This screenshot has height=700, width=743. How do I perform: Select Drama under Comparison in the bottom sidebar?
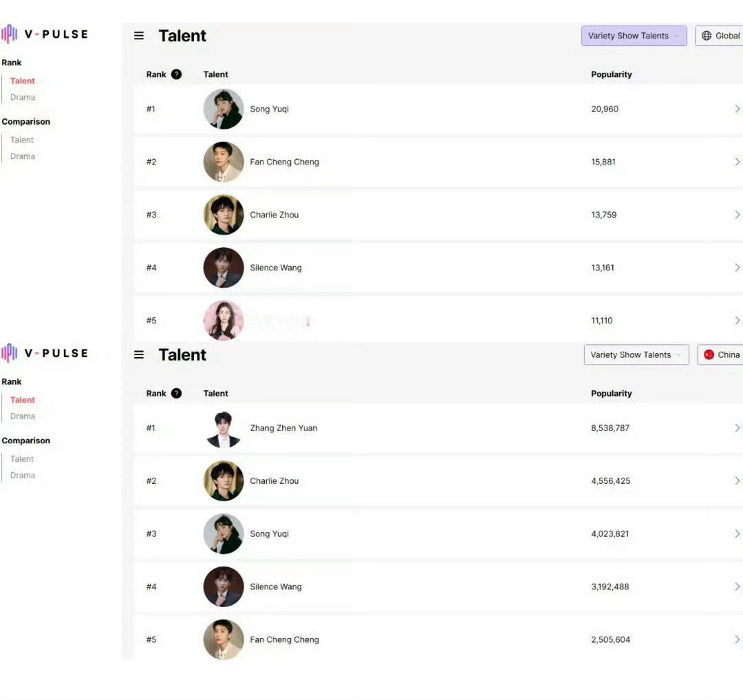[x=23, y=475]
